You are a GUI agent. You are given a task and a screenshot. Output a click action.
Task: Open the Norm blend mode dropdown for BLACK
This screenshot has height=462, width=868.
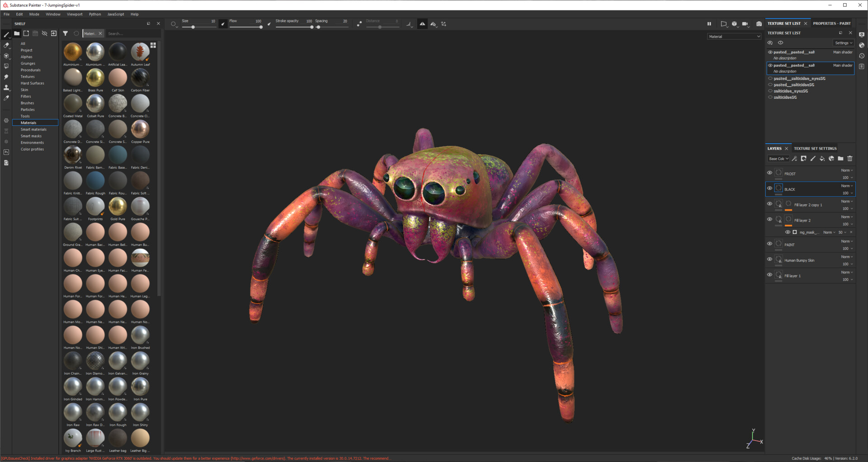coord(847,185)
